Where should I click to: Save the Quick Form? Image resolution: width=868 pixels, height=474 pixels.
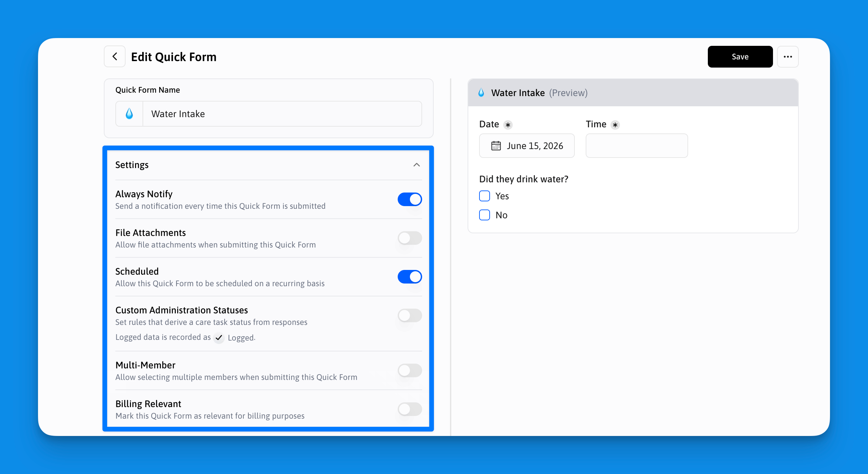pos(740,57)
